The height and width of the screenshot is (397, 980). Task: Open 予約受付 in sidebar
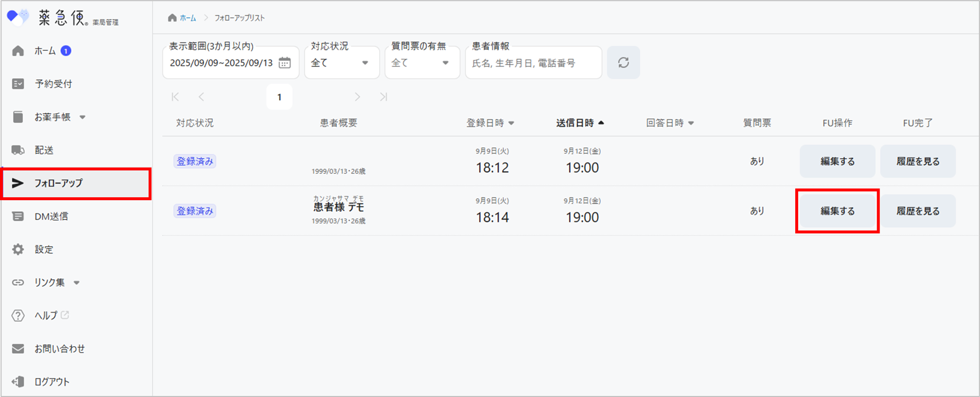[x=53, y=84]
